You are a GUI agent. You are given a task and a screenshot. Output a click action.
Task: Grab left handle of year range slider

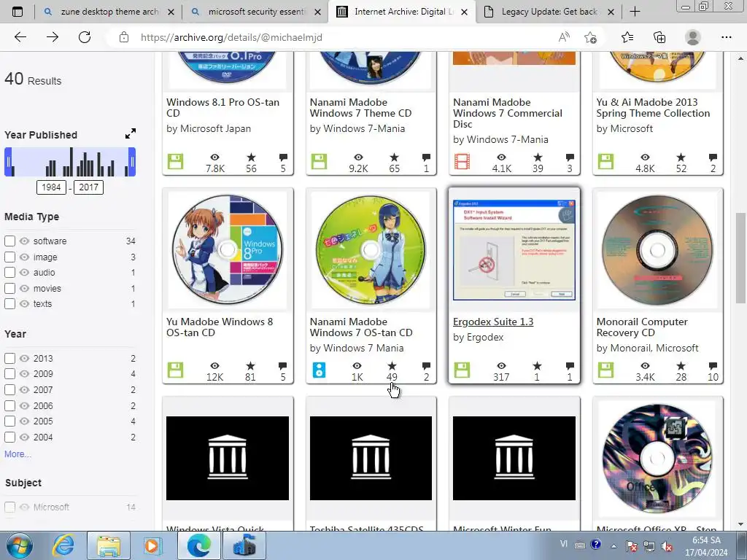8,162
